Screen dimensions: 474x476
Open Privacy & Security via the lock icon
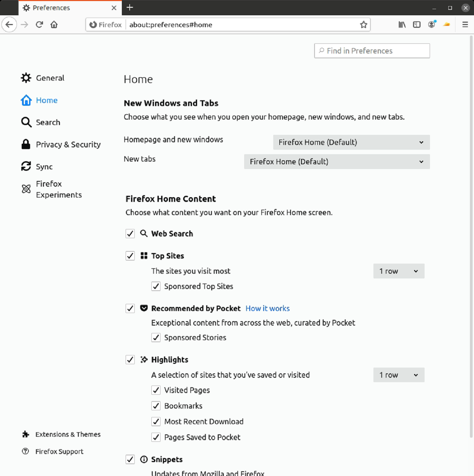pos(26,144)
